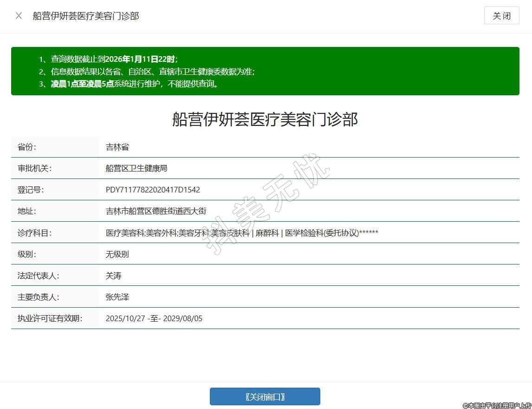532x409 pixels.
Task: Click the 本图由平台注册用户上传 footer text
Action: point(497,405)
